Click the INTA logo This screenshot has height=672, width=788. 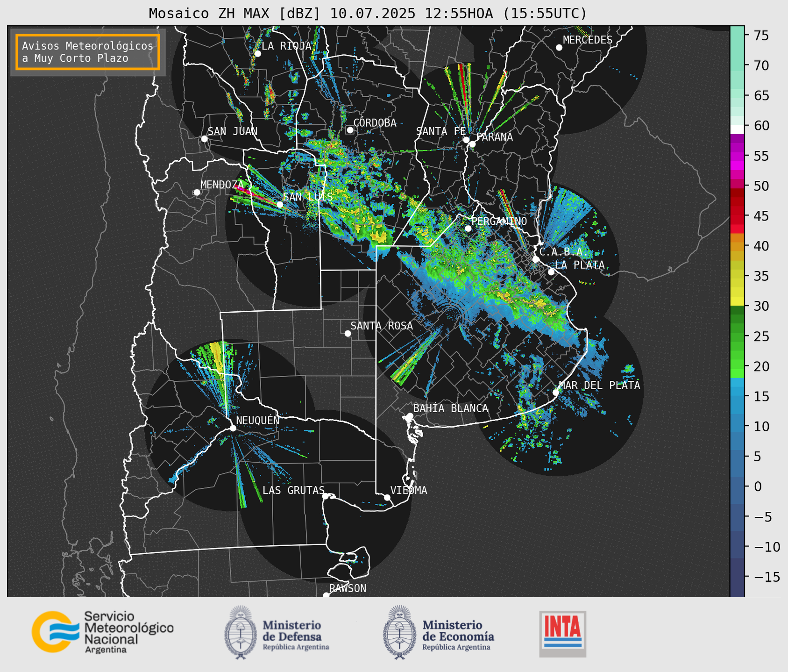[562, 634]
